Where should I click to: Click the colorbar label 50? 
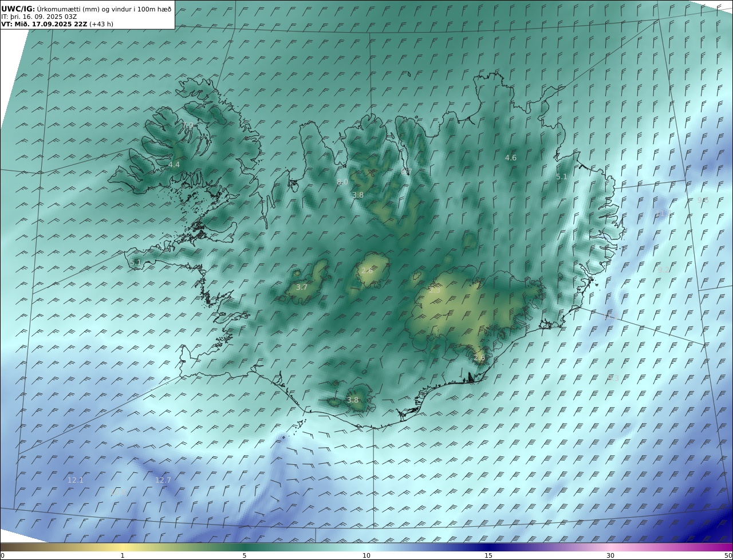coord(728,555)
